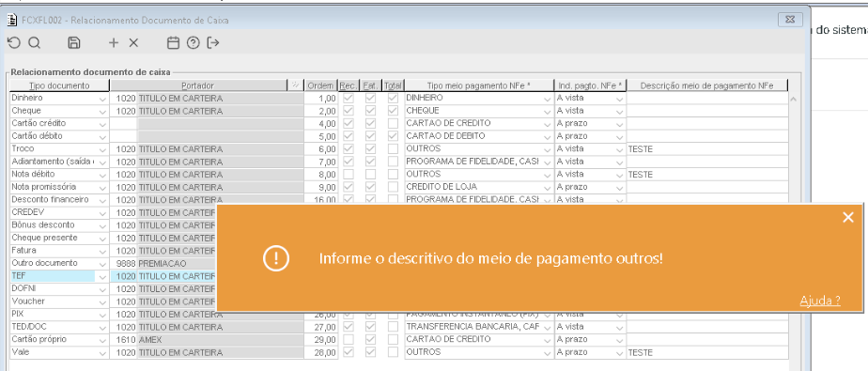Select portador 1610 AMEX cell

tap(206, 339)
